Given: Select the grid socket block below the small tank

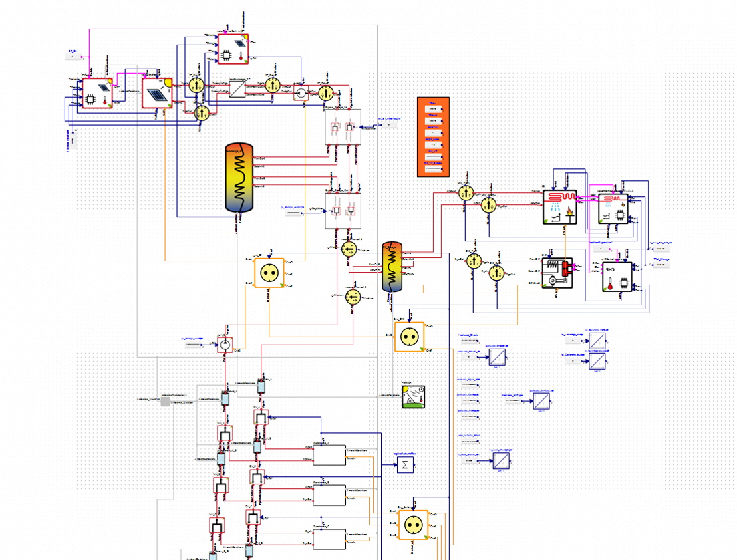Looking at the screenshot, I should (x=410, y=337).
